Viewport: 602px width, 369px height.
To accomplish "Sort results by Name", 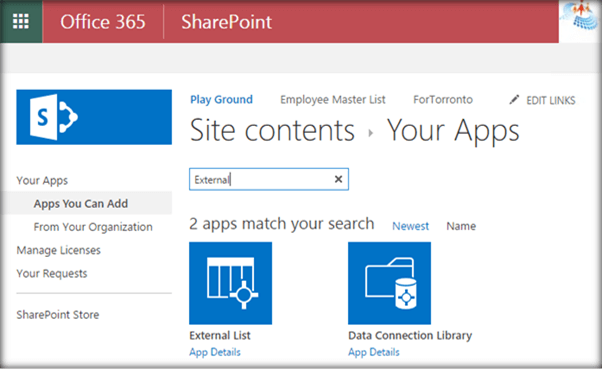I will [x=461, y=226].
